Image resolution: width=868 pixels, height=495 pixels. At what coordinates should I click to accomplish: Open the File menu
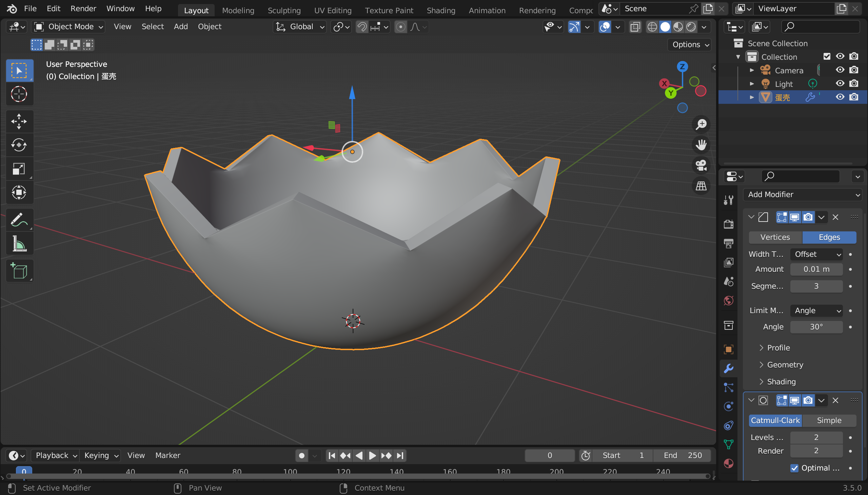pyautogui.click(x=30, y=8)
